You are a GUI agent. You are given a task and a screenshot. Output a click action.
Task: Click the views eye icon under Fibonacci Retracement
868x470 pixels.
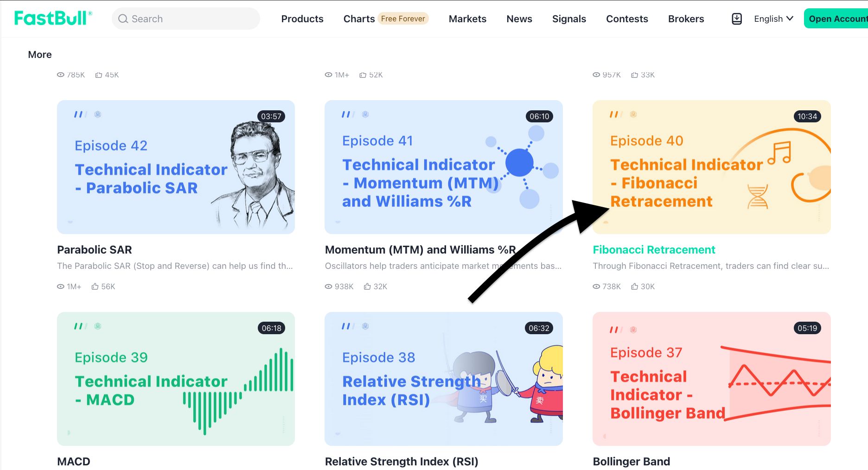(x=596, y=286)
